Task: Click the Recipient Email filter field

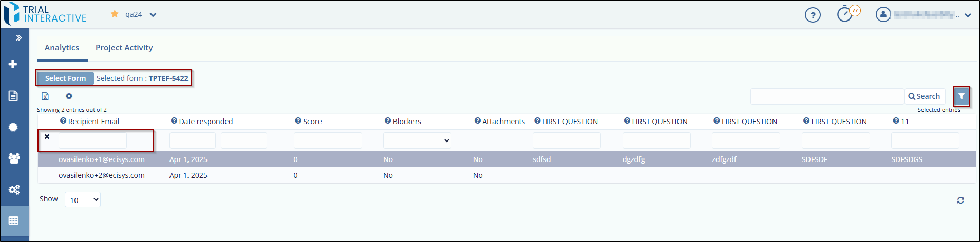Action: 92,140
